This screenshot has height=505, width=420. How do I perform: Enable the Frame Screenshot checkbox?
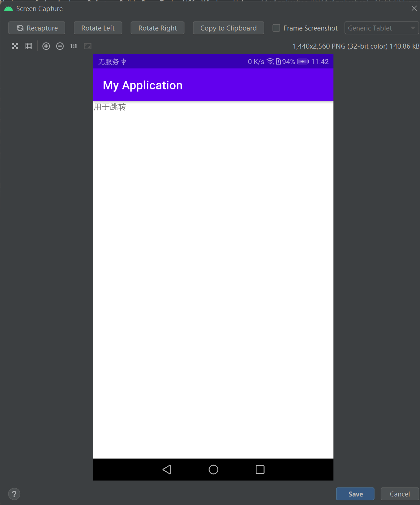[276, 28]
